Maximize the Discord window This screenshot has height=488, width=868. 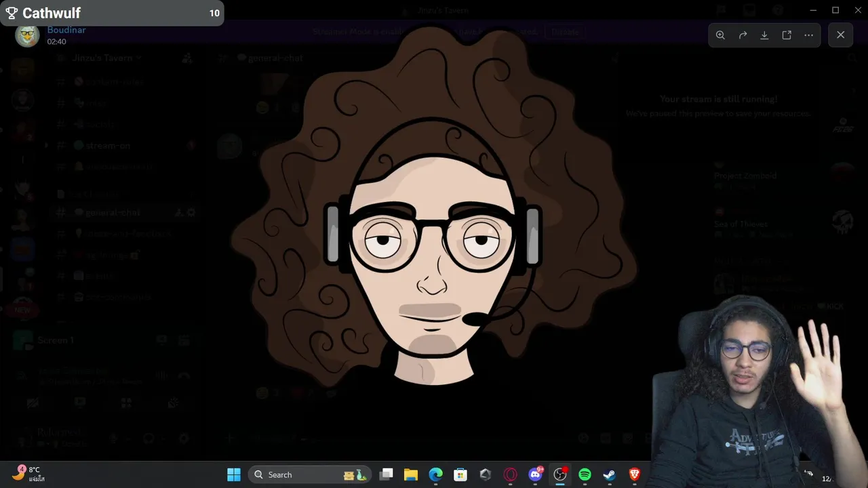coord(835,10)
